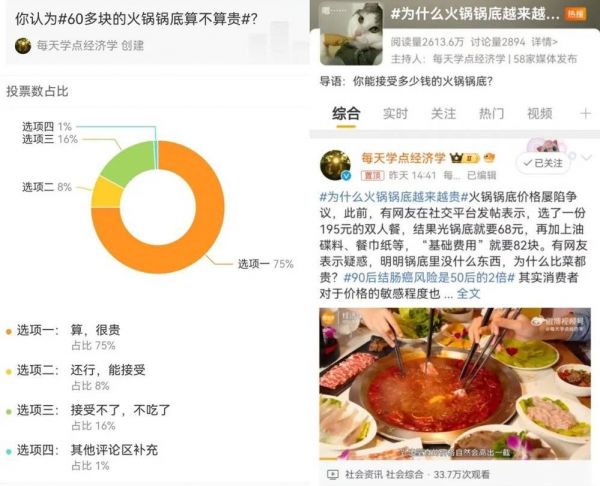This screenshot has height=486, width=600.
Task: Tap the 置顶 pinned tag icon
Action: click(x=372, y=175)
